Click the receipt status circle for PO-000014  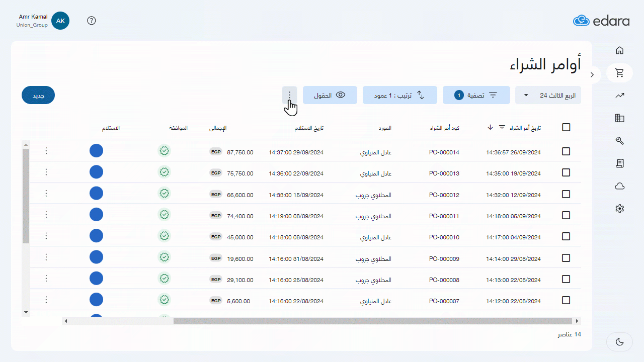point(96,151)
